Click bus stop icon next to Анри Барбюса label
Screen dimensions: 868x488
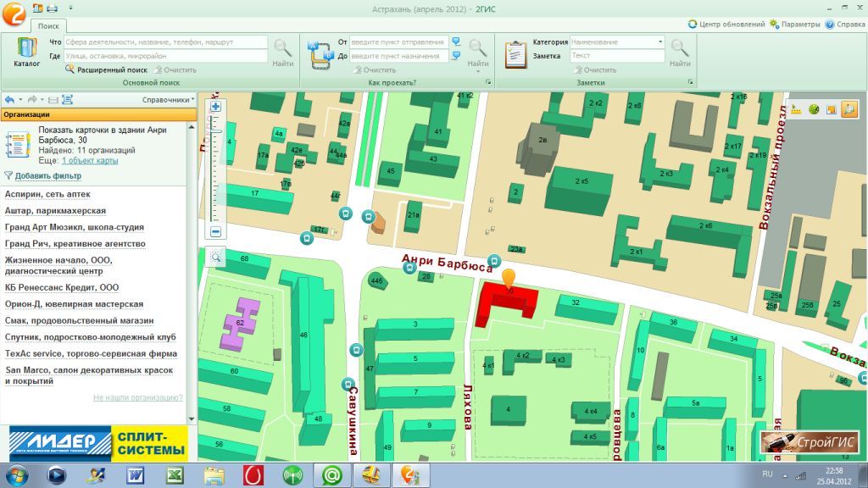coord(494,261)
